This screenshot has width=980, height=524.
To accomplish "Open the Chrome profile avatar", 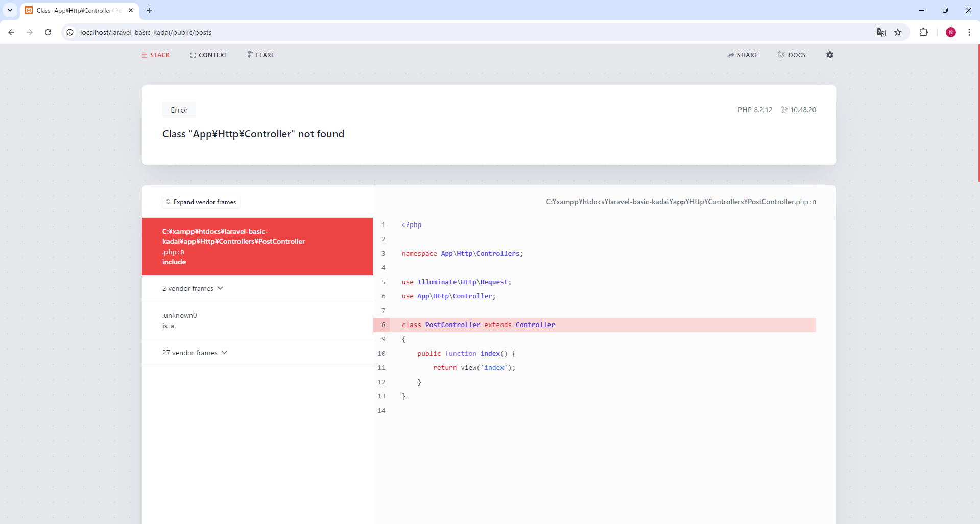I will tap(950, 32).
